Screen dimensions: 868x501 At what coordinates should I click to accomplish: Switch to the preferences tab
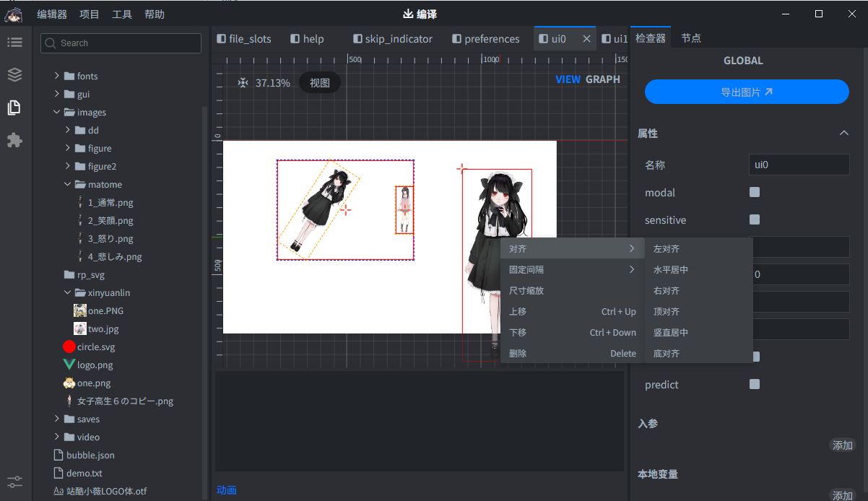pos(486,39)
